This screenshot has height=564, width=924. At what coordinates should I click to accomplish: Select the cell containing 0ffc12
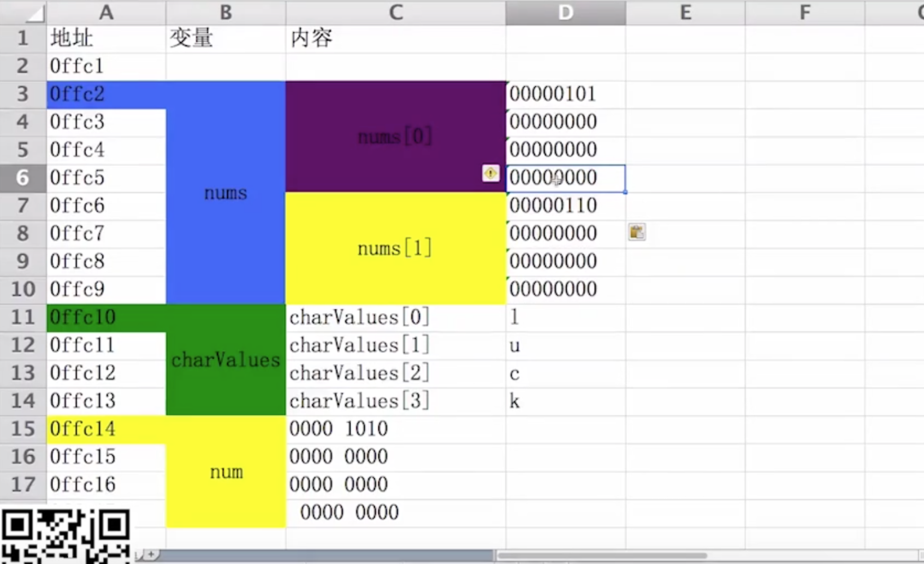(106, 373)
